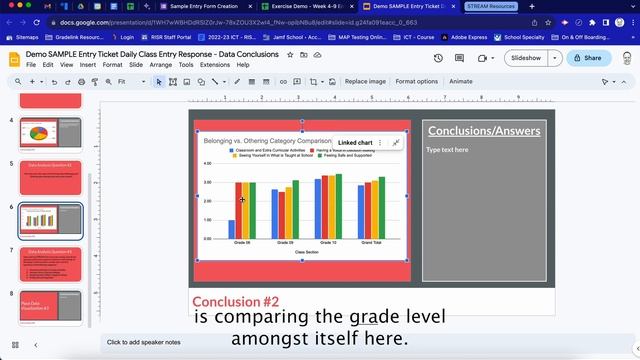Reset the image icon
Image resolution: width=640 pixels, height=360 pixels.
click(332, 82)
